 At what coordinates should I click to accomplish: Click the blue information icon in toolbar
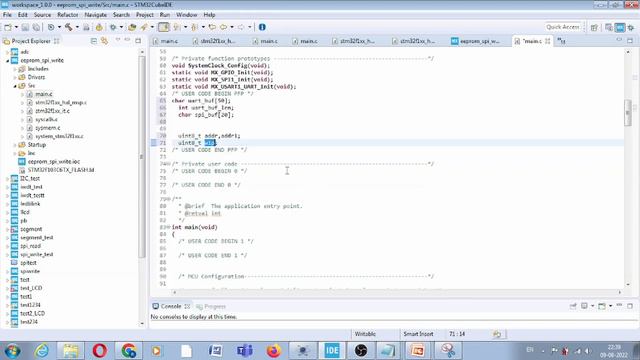click(262, 27)
